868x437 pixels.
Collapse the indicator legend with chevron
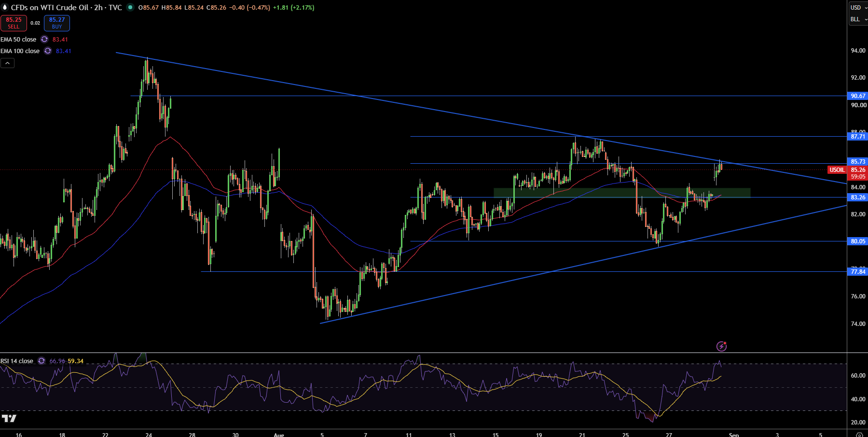click(x=7, y=63)
